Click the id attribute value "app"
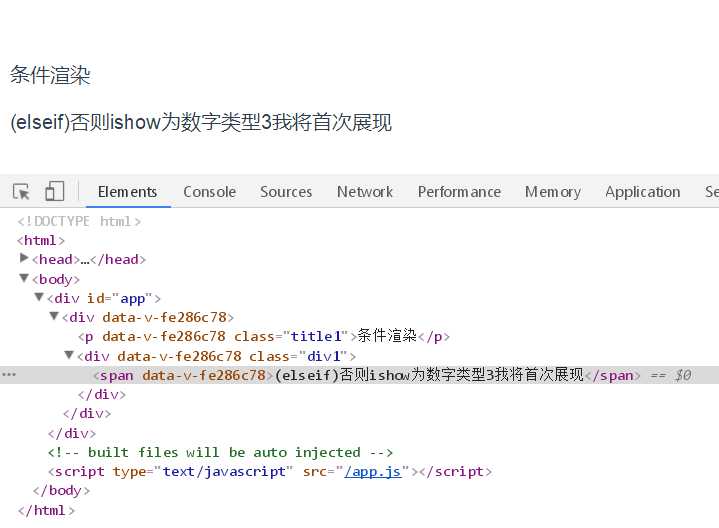 [x=133, y=299]
